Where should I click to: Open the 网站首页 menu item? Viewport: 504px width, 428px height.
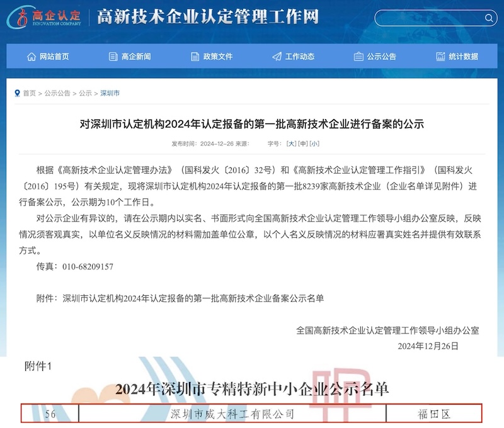click(54, 57)
